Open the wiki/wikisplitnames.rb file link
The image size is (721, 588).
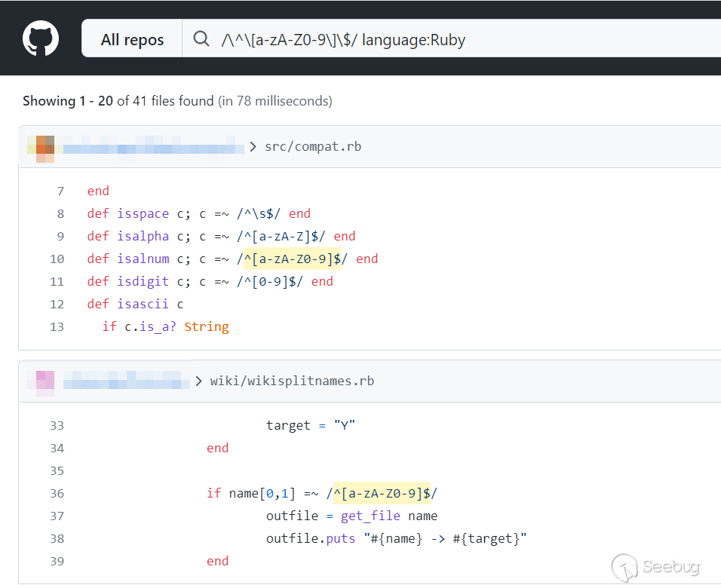(x=292, y=381)
